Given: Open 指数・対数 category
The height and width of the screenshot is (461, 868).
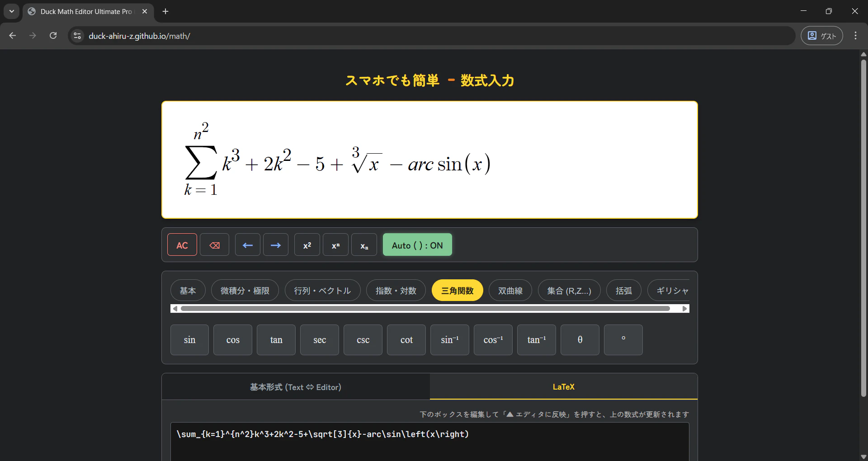Looking at the screenshot, I should tap(396, 291).
